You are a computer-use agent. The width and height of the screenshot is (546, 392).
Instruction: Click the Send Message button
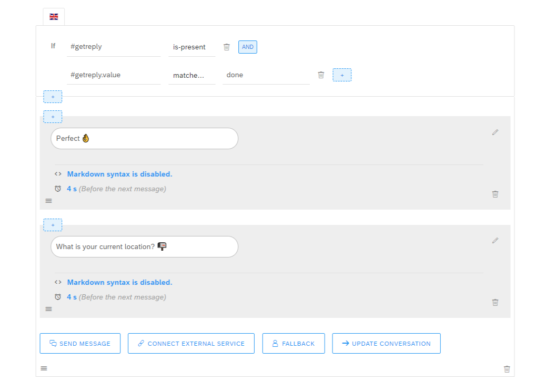click(x=80, y=344)
